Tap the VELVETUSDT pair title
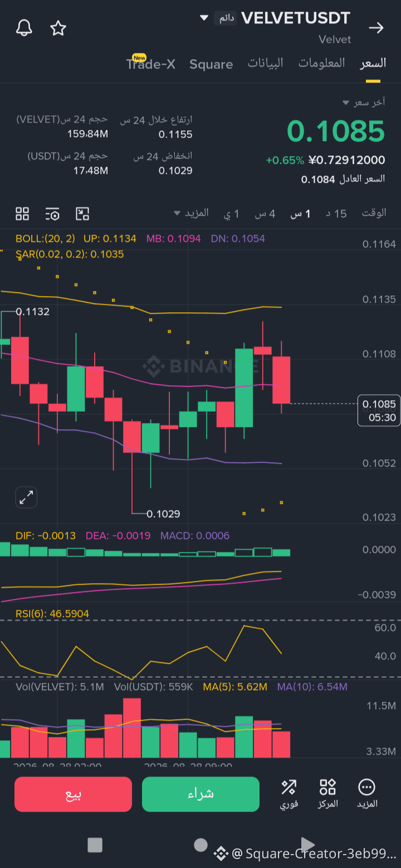 point(296,18)
